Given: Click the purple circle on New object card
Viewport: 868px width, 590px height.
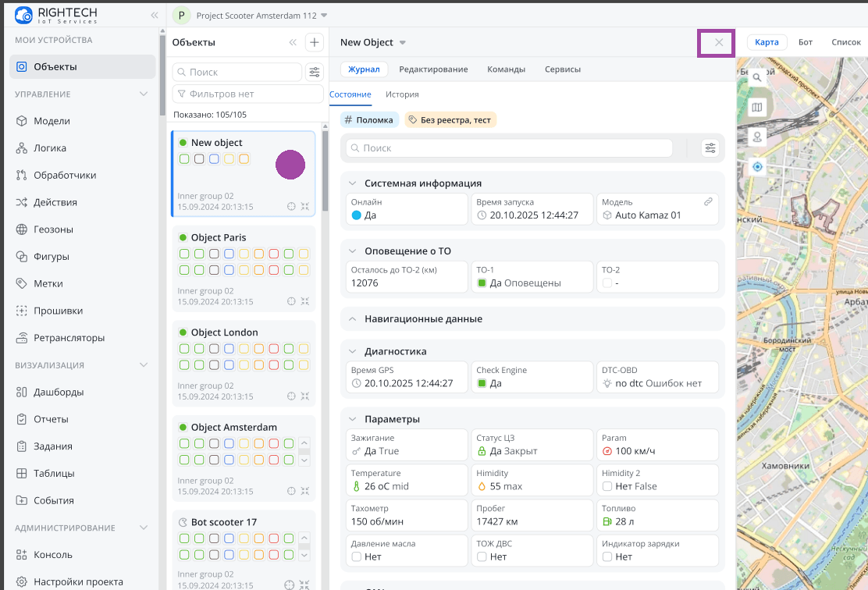Looking at the screenshot, I should [x=290, y=165].
